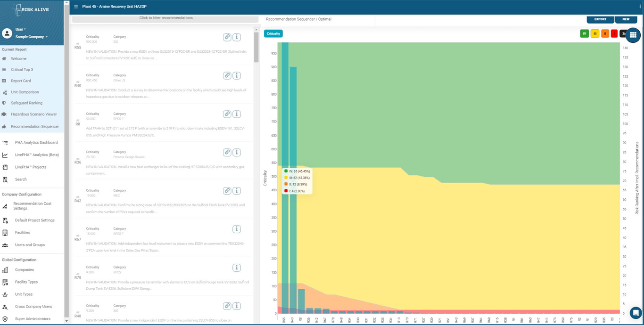Click the Search magnifier icon in sidebar

(x=5, y=179)
